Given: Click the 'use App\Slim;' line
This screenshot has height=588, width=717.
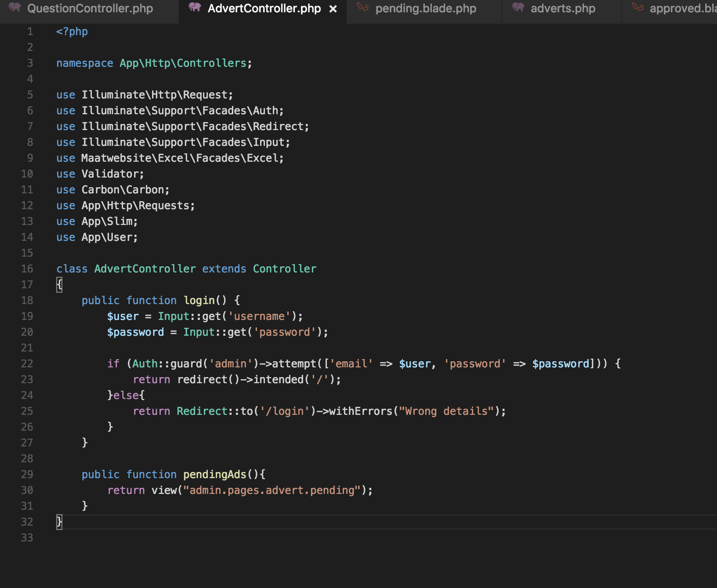Looking at the screenshot, I should pos(97,221).
